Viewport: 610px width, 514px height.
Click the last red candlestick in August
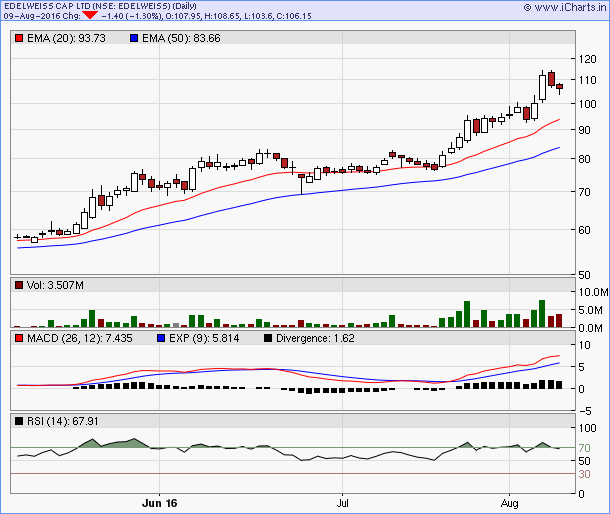559,88
